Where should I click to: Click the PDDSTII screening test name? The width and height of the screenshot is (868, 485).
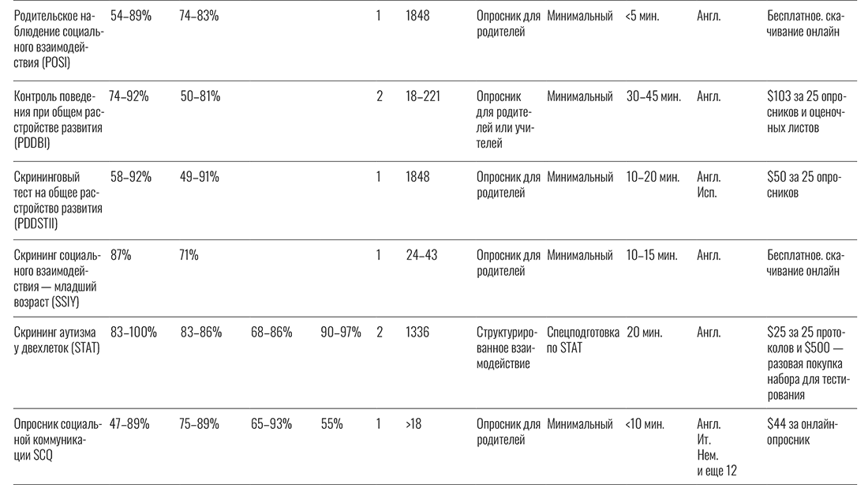[58, 201]
